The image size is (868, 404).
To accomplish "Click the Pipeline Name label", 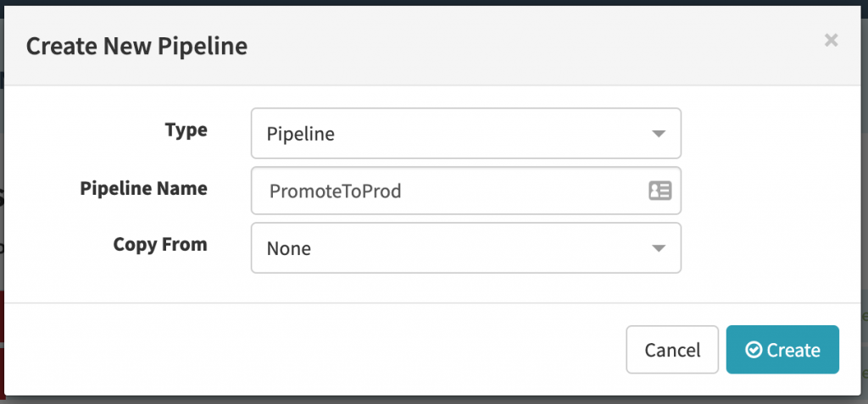I will coord(143,188).
